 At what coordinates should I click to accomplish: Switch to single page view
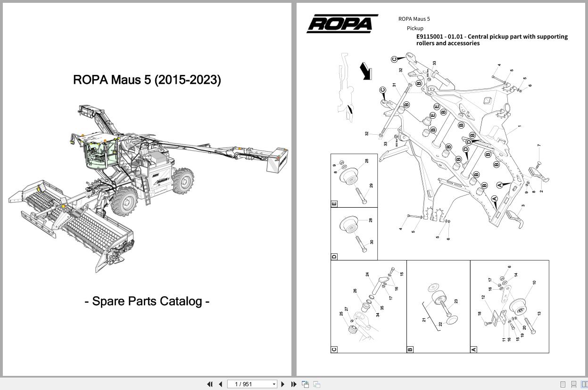(563, 384)
